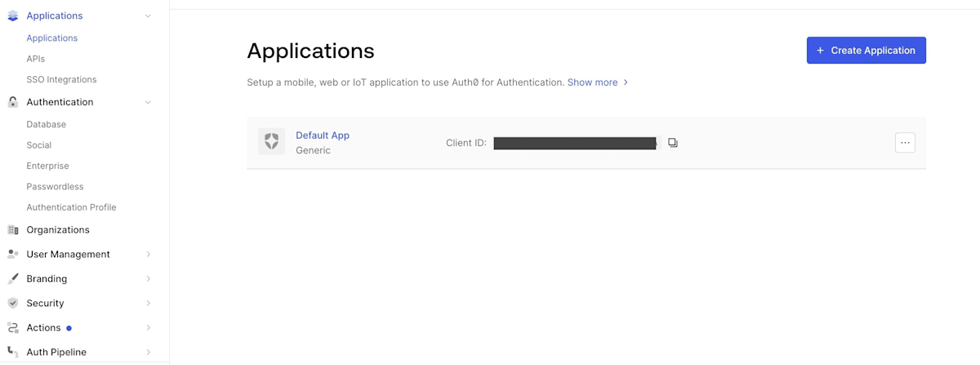980x365 pixels.
Task: Open the Applications sub-item in sidebar
Action: (52, 38)
